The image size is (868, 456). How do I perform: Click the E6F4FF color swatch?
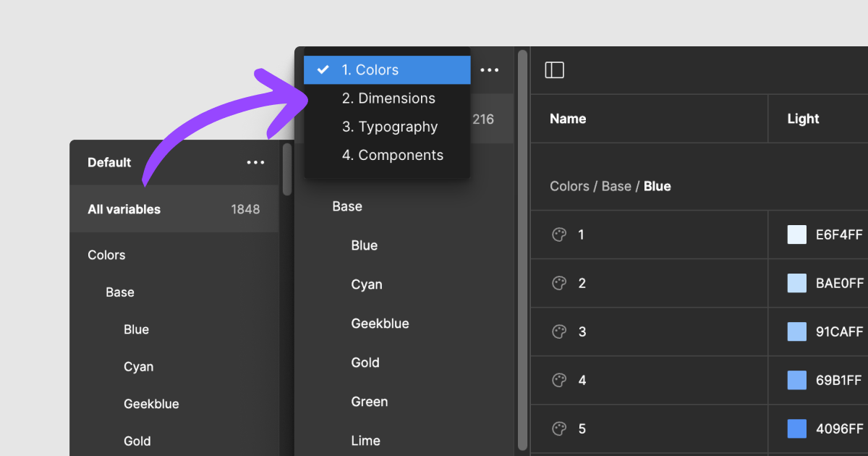796,235
